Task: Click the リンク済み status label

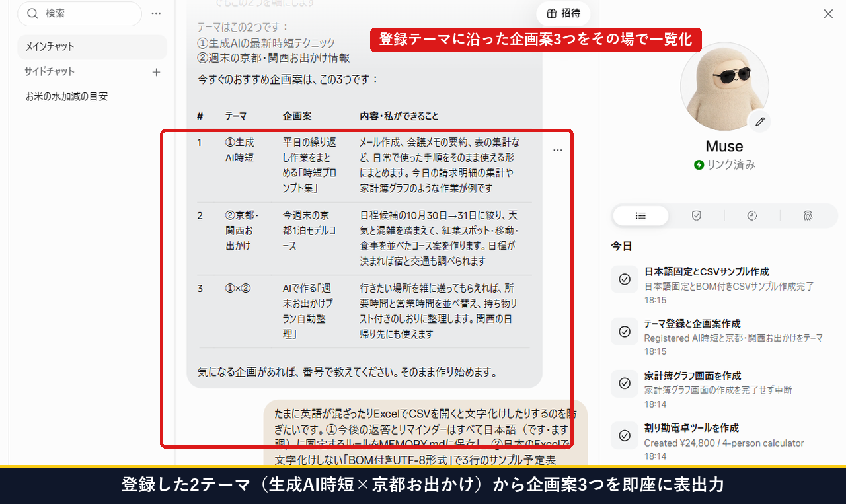Action: 724,164
